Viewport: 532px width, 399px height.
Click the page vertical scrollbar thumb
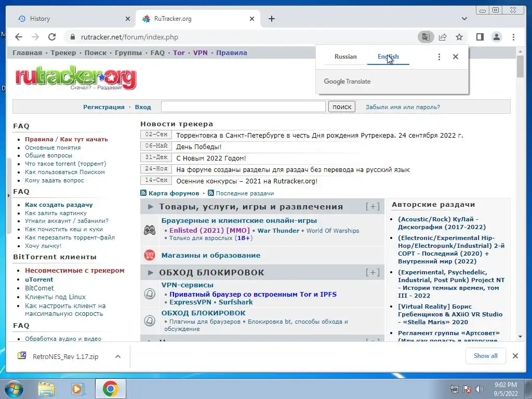pyautogui.click(x=520, y=66)
